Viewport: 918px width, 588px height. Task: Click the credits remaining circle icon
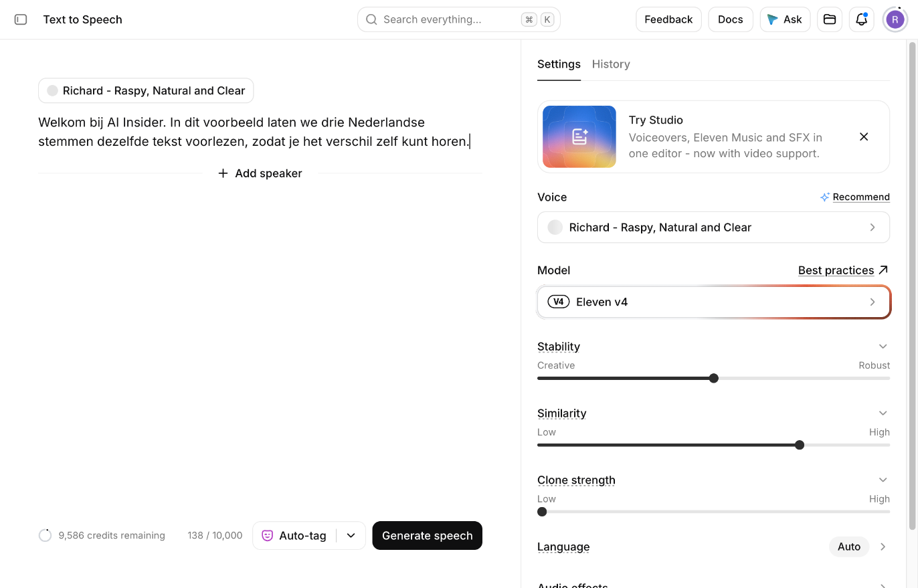(x=45, y=535)
